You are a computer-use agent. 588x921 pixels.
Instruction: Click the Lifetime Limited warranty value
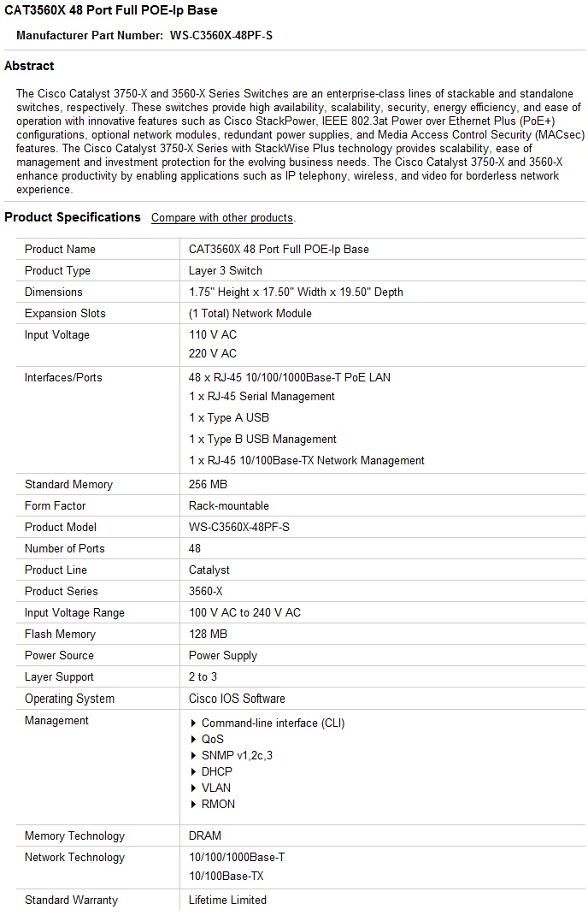coord(227,900)
